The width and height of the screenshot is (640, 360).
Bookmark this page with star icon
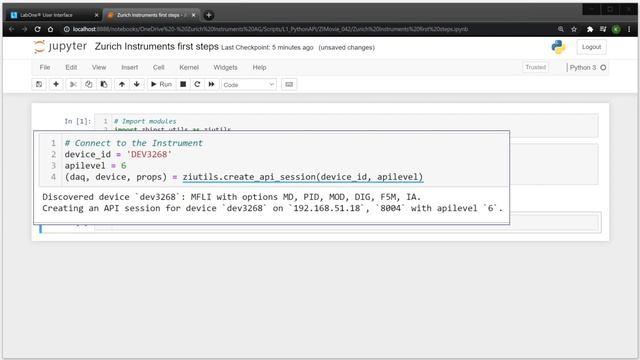pyautogui.click(x=574, y=29)
